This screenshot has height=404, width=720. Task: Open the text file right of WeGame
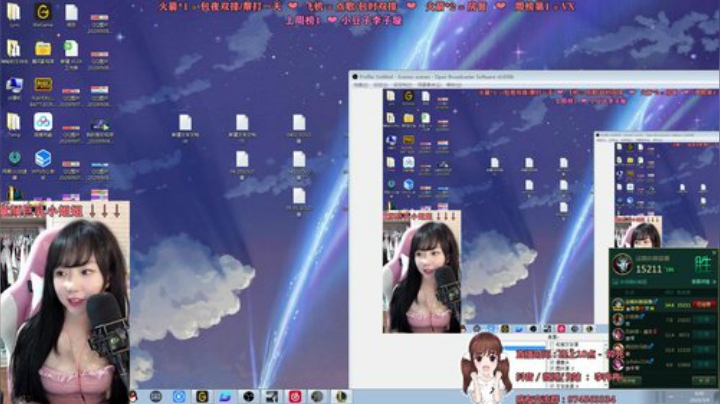pos(71,14)
